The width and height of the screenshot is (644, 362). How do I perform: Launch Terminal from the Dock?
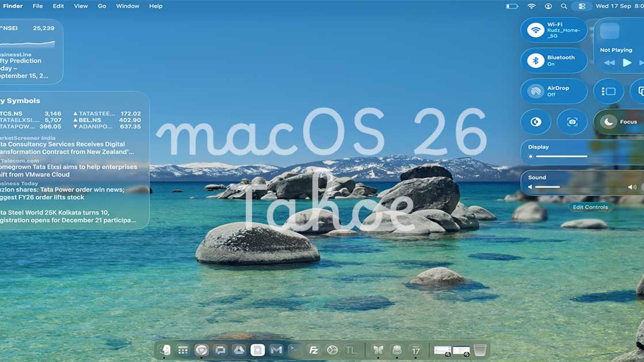pos(295,350)
